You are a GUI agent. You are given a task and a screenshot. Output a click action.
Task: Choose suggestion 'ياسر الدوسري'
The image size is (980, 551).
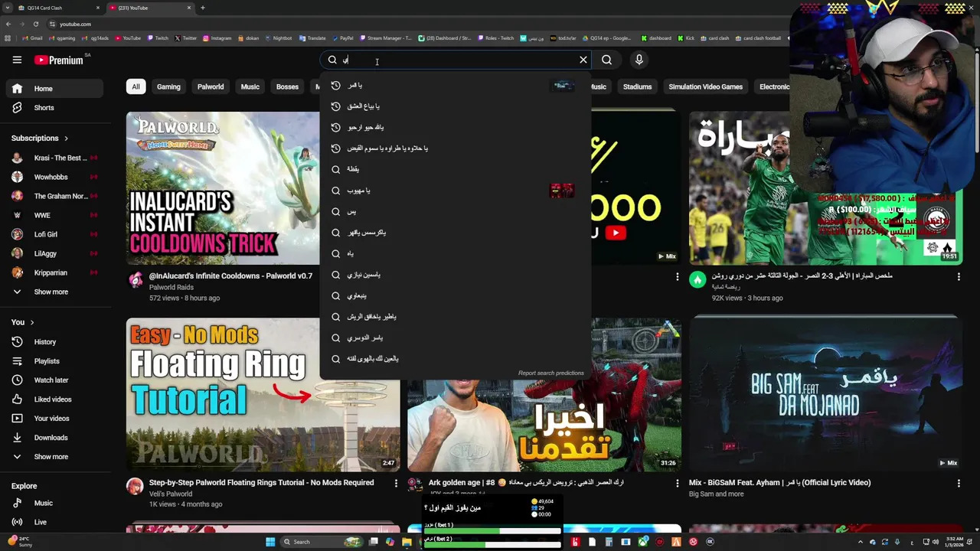456,337
